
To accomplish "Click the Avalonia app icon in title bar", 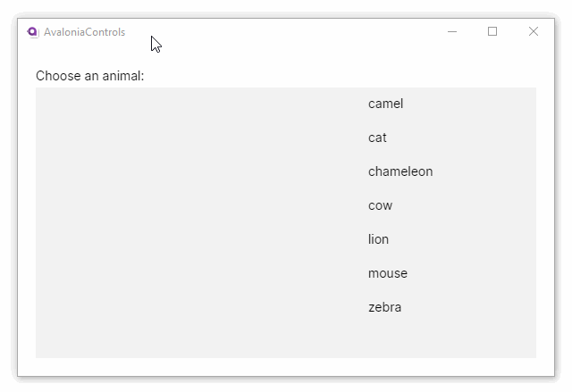I will tap(33, 32).
